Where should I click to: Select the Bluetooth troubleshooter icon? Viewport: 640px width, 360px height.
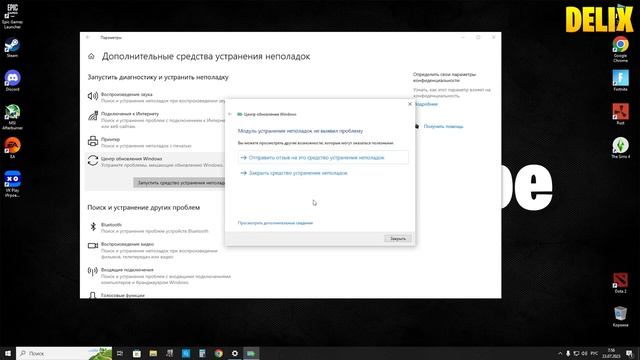tap(93, 227)
